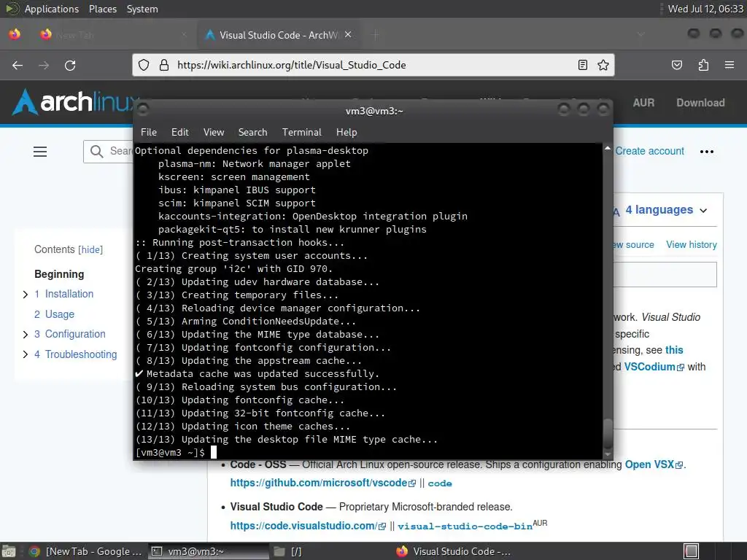
Task: Click the Create account link
Action: 649,151
